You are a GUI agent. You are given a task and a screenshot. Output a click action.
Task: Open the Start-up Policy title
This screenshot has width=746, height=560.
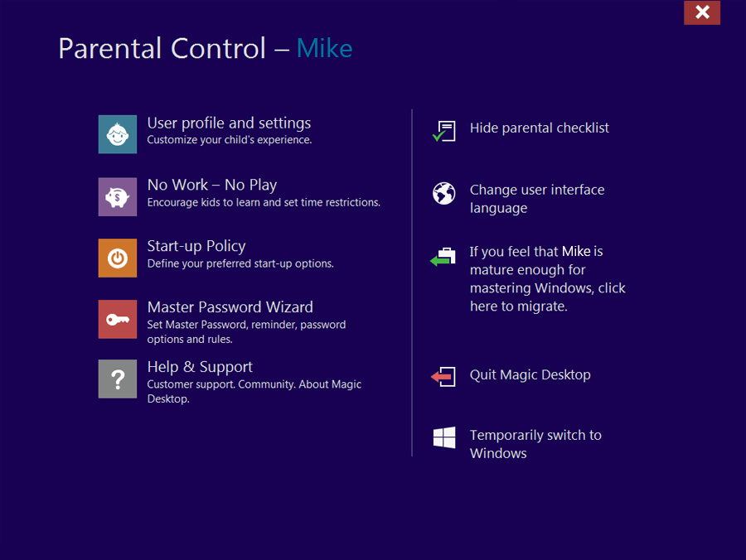(x=196, y=246)
